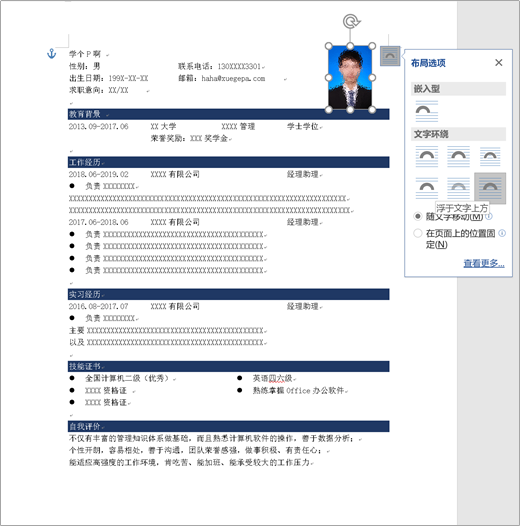This screenshot has height=526, width=520.
Task: Click the line starting 个性开朗，容易相处
Action: [195, 451]
